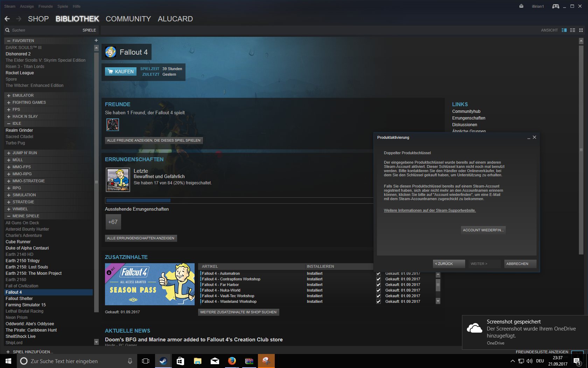Click the magnifier icon in library search
The image size is (588, 368).
point(7,30)
